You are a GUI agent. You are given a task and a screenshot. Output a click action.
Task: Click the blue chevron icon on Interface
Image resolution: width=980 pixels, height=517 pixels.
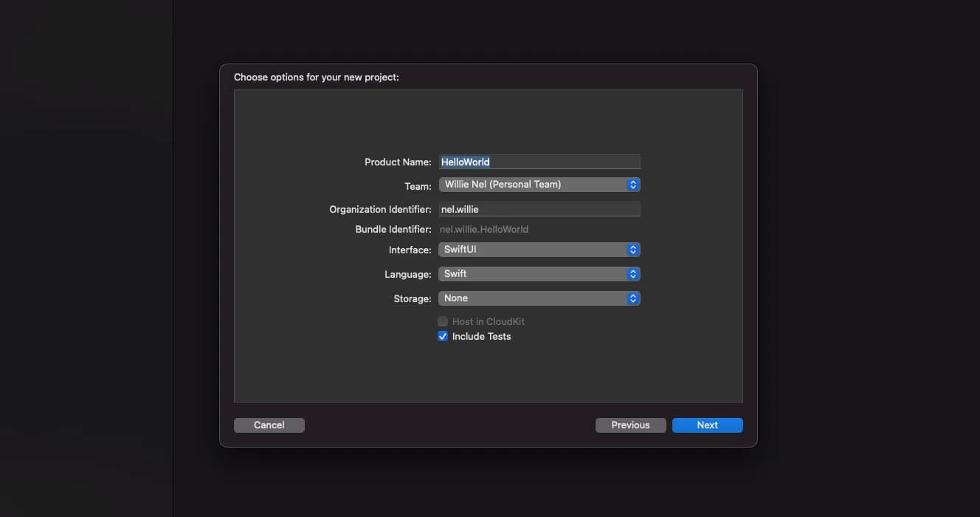[x=632, y=250]
